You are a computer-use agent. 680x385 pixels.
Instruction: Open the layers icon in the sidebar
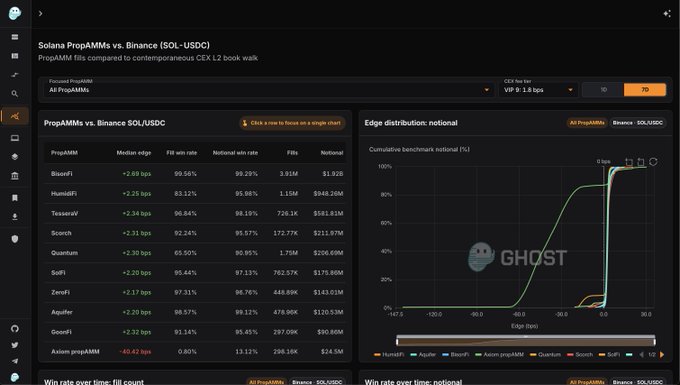coord(15,157)
